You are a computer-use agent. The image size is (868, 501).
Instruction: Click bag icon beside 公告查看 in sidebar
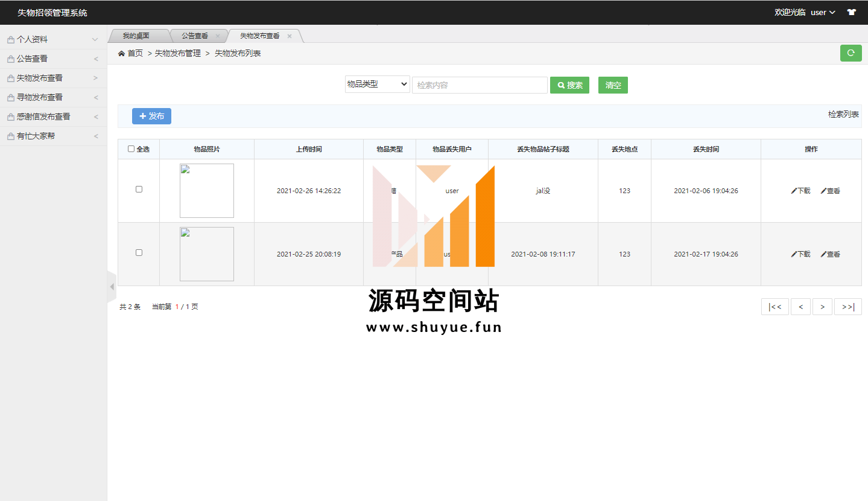pyautogui.click(x=10, y=59)
